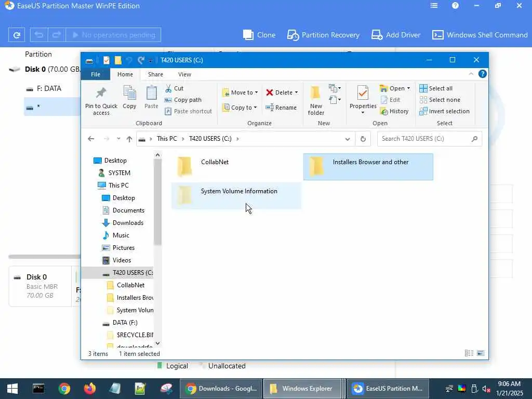Open Partition Recovery in EaseUS

[323, 35]
